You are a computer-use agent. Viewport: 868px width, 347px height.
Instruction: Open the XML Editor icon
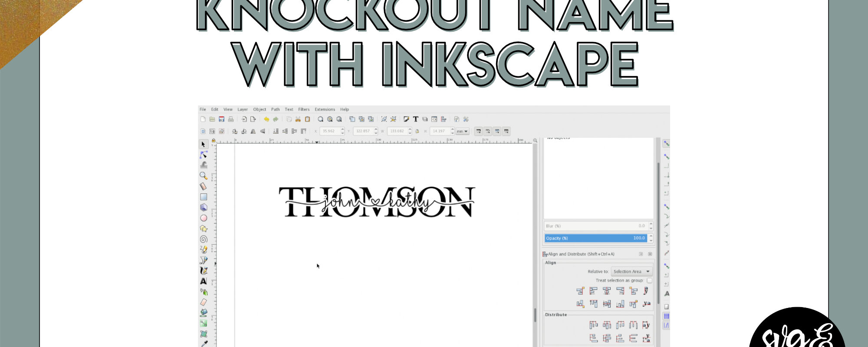[434, 119]
